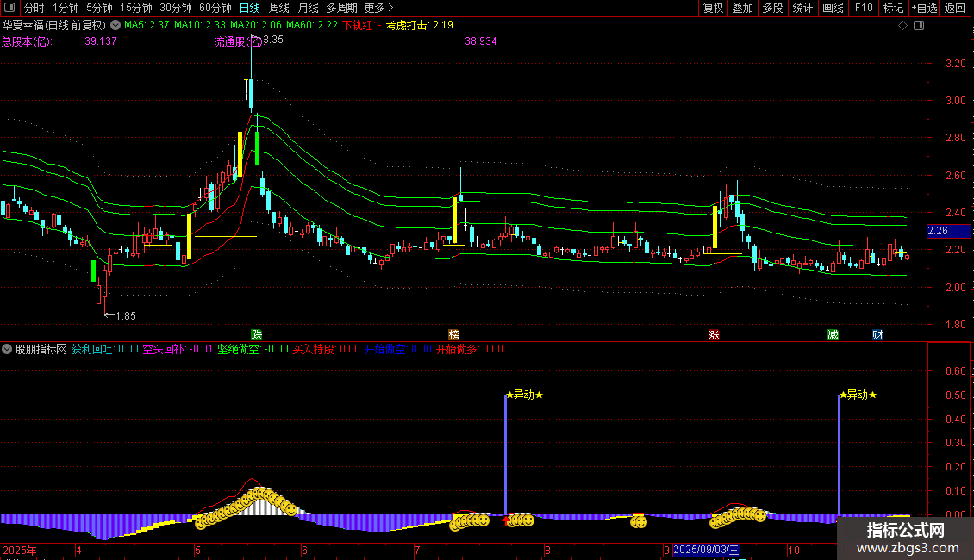Click the red 涨 event marker

click(x=714, y=334)
